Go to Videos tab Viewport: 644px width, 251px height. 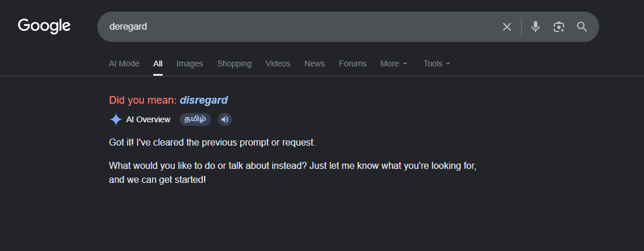277,63
